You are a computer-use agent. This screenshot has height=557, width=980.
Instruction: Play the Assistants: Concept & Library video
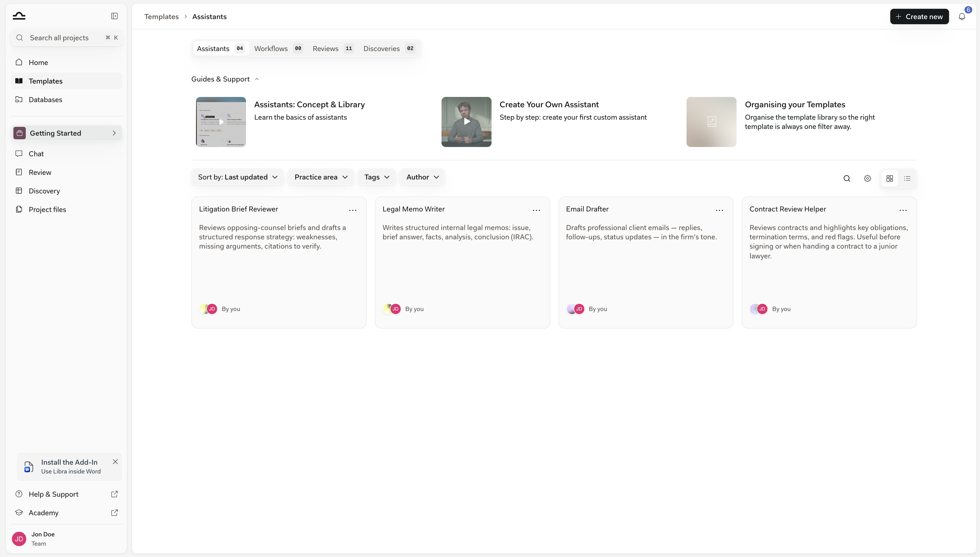click(221, 122)
